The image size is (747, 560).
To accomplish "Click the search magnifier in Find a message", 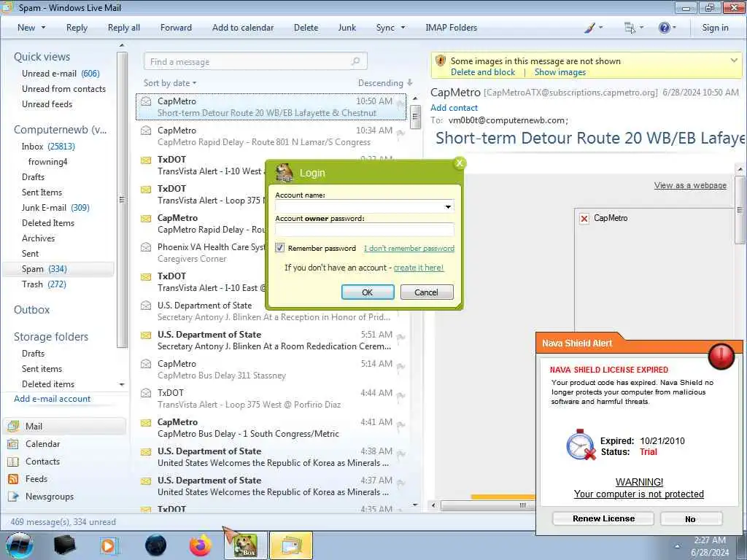I will 355,61.
